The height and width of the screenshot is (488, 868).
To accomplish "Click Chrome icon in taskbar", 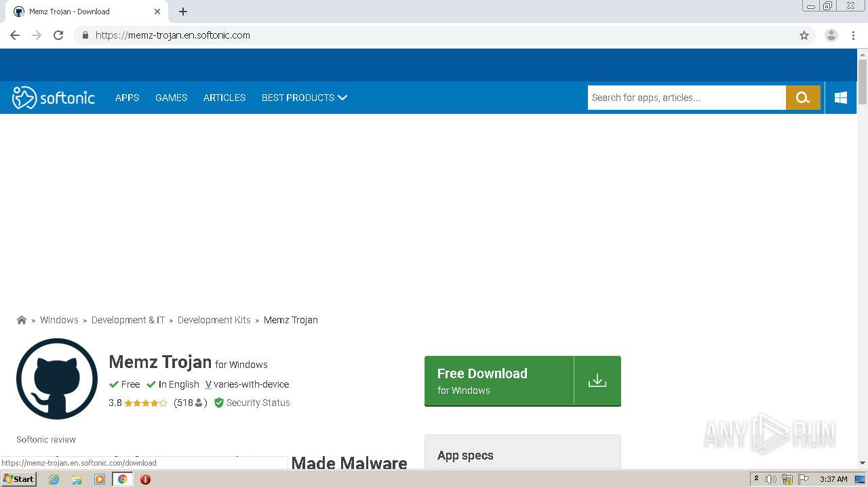I will click(x=123, y=479).
